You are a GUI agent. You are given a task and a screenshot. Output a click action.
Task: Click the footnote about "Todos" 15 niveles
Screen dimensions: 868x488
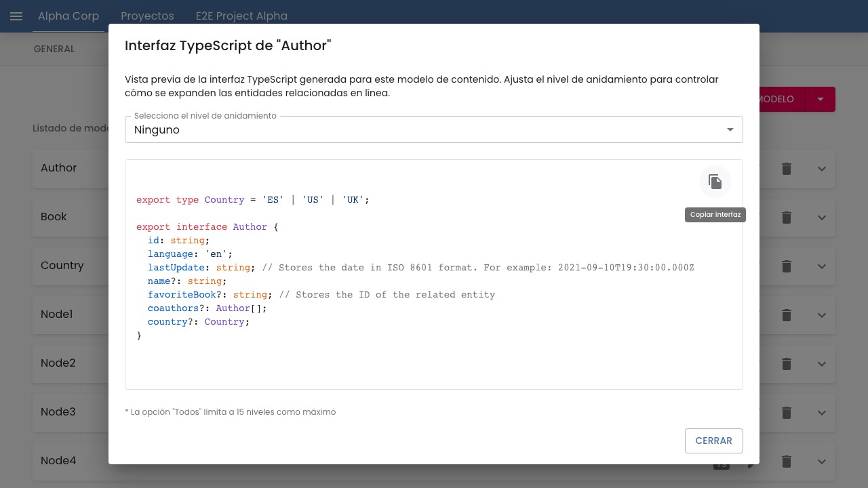click(x=231, y=412)
